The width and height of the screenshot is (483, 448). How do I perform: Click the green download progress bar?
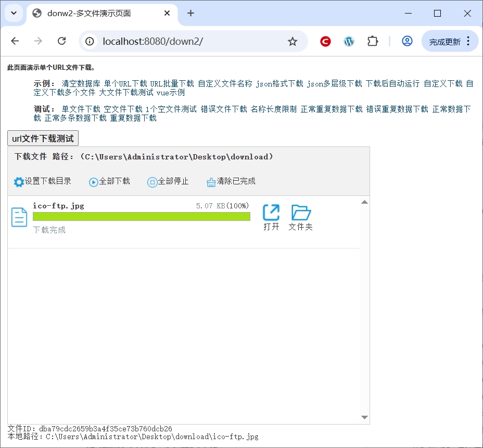point(141,216)
